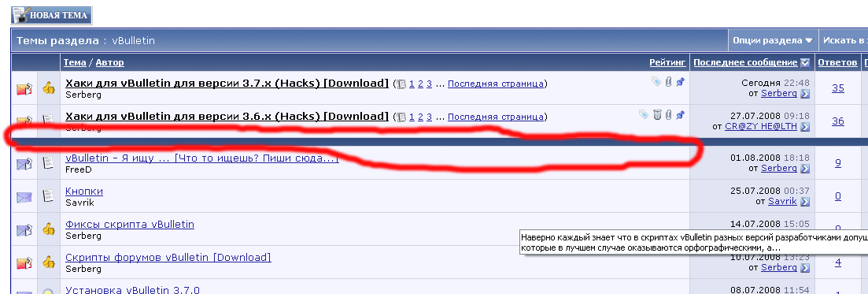Click the descending sort arrow beside Последнее сообщение
The height and width of the screenshot is (294, 868).
[x=805, y=63]
